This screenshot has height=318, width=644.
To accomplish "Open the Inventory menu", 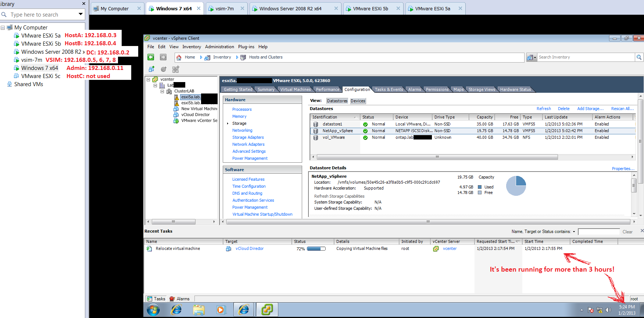I will pos(192,47).
